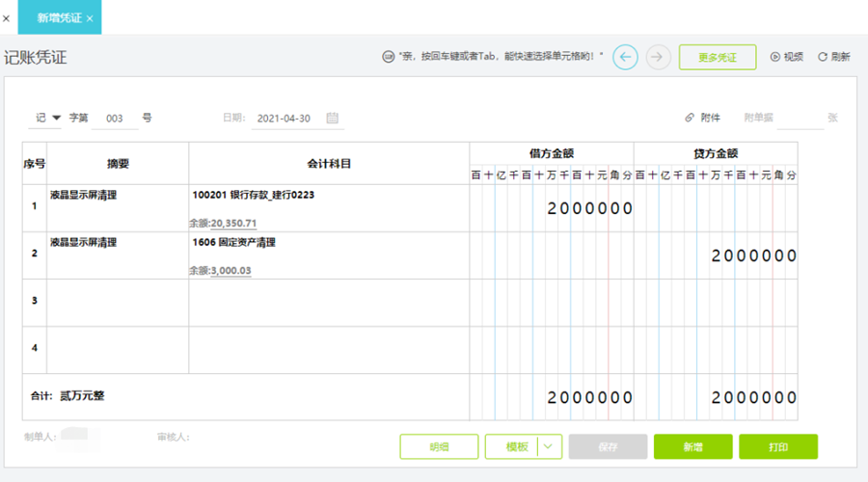Click the 记账凭证 page title
Screen dimensions: 868x482
point(36,58)
